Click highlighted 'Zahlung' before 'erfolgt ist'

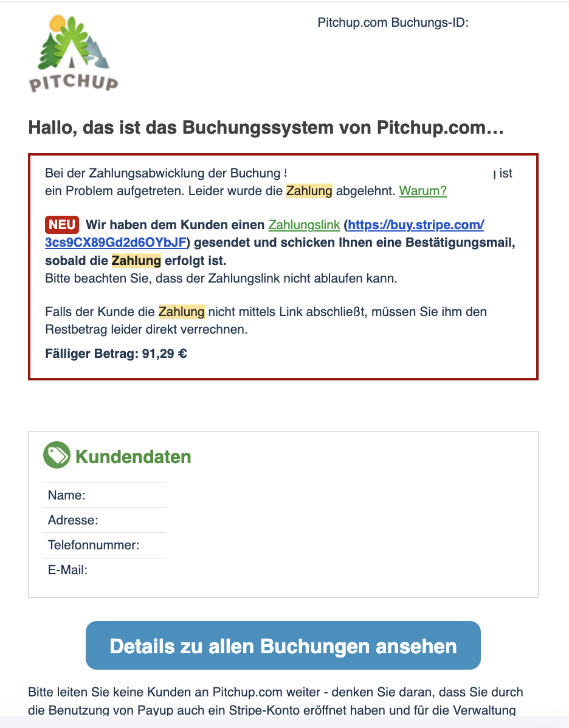tap(136, 261)
